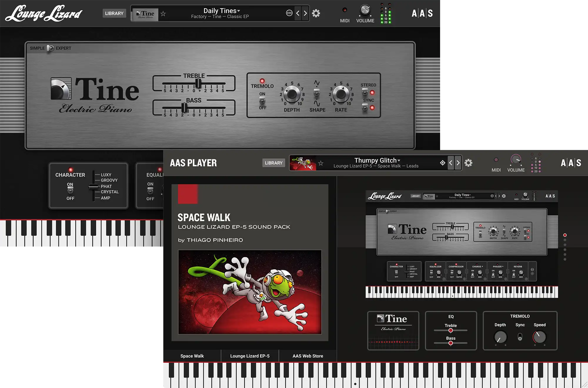Screen dimensions: 588x388
Task: Adjust the AAS Player volume knob
Action: pyautogui.click(x=516, y=159)
